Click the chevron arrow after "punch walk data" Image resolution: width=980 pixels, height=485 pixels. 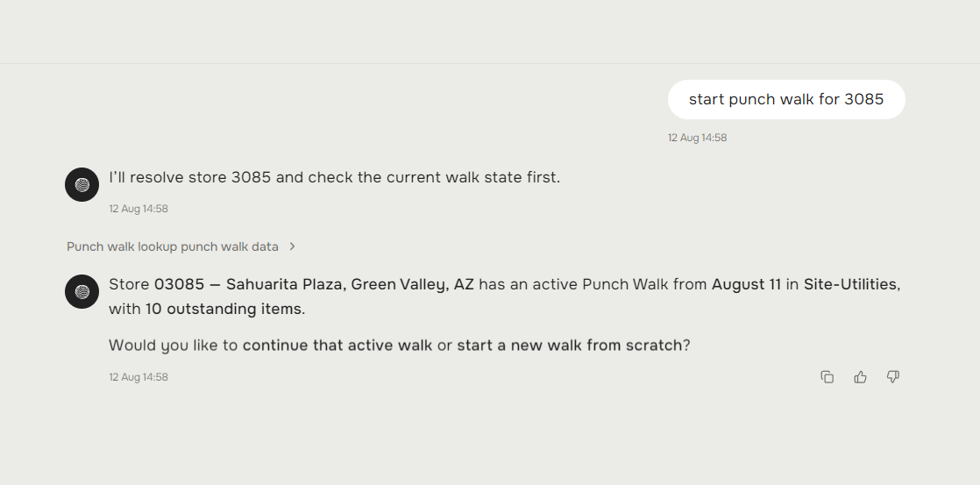point(292,246)
